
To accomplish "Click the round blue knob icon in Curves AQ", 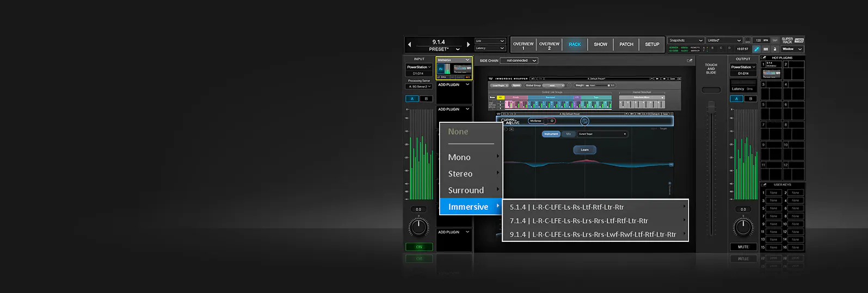I will coord(584,121).
